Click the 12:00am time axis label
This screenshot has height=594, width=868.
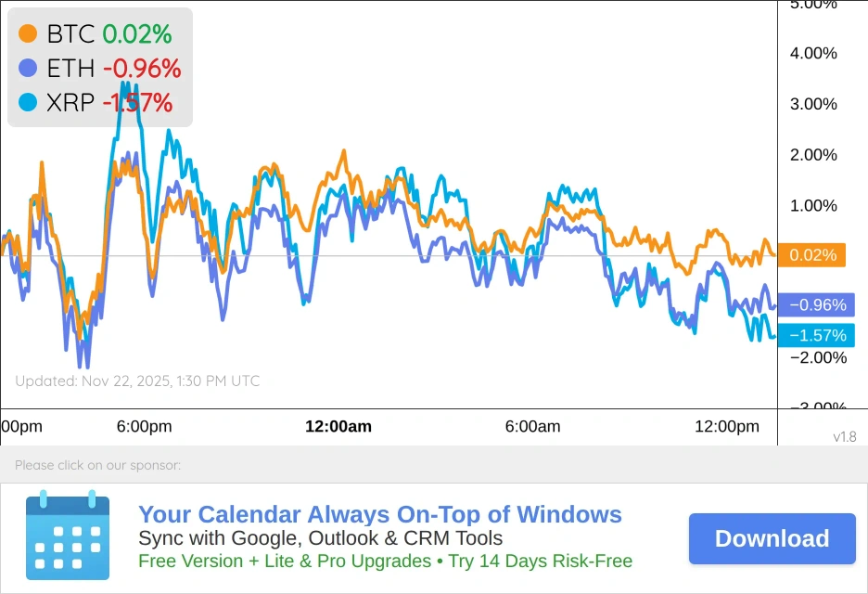coord(338,427)
